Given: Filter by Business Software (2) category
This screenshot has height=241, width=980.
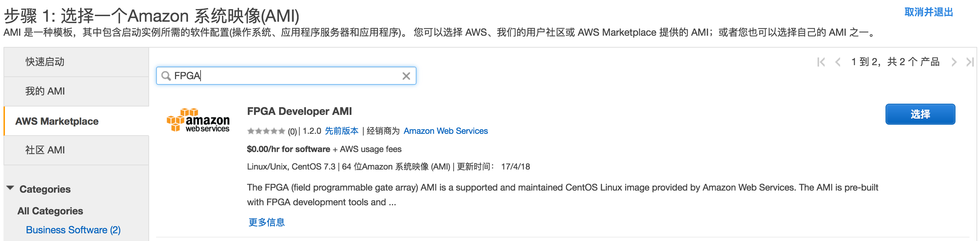Looking at the screenshot, I should coord(73,230).
